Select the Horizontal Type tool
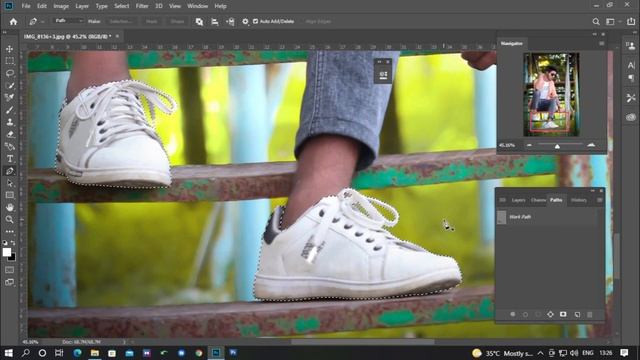This screenshot has width=640, height=360. tap(10, 159)
